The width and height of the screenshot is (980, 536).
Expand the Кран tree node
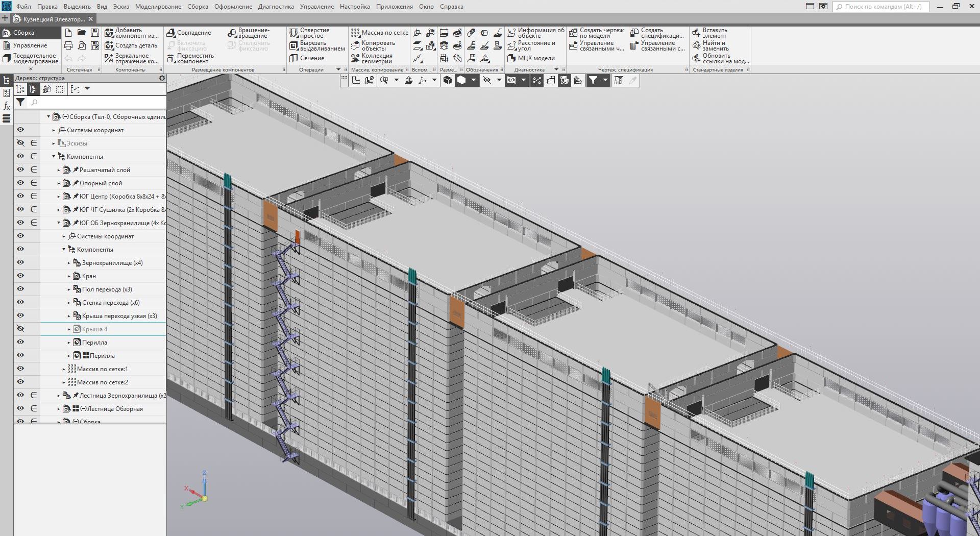(69, 276)
